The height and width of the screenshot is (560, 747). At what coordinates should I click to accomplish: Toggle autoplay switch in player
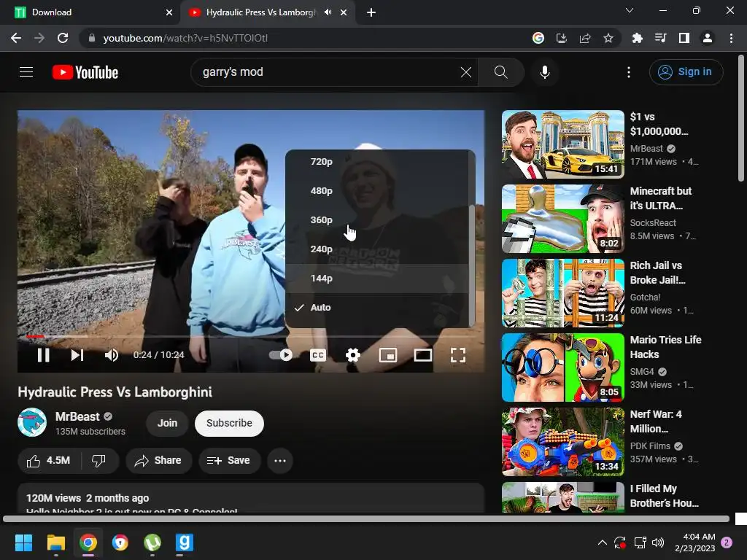281,355
